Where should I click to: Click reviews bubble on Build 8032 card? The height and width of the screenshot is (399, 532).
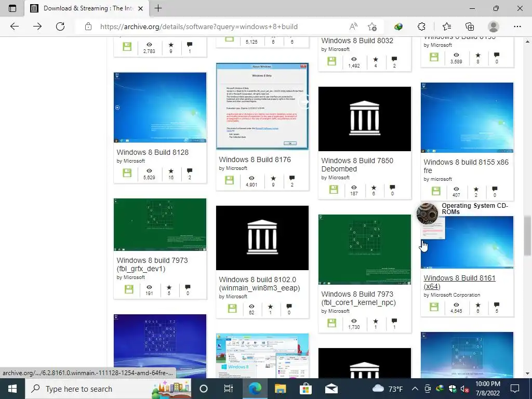tap(394, 59)
